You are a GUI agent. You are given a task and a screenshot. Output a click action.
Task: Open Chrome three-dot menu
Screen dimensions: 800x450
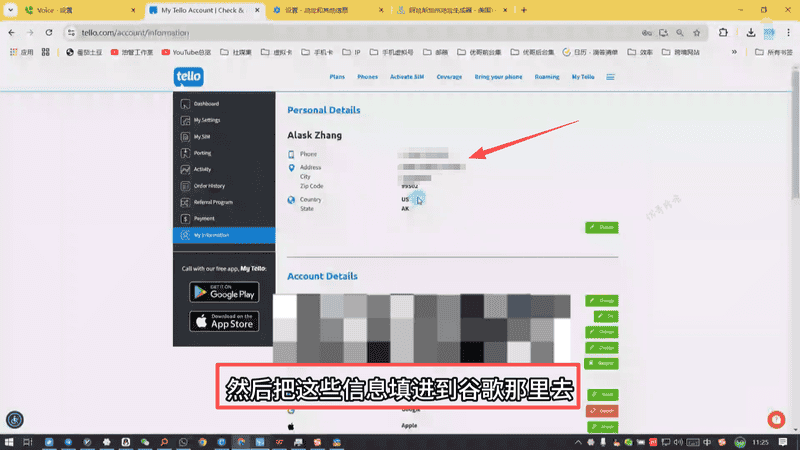788,33
